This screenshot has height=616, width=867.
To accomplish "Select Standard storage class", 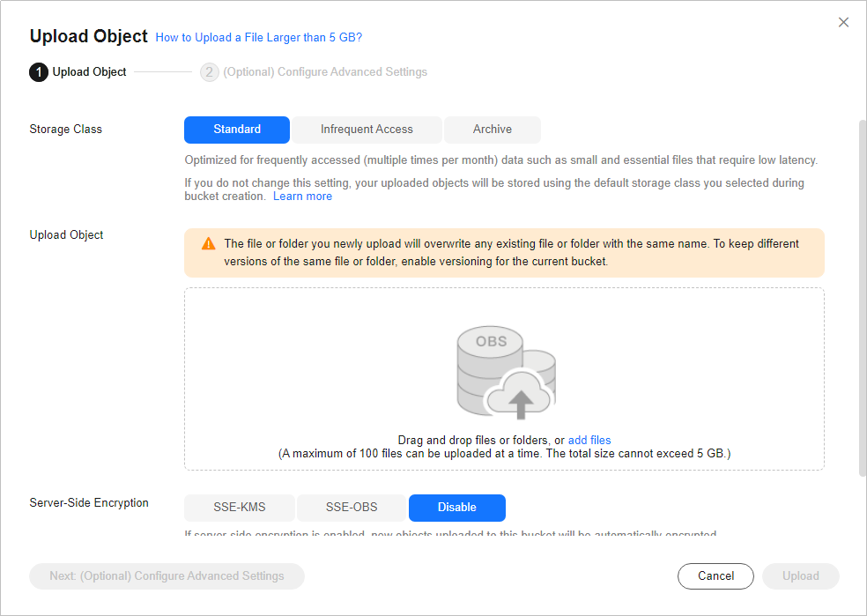I will (237, 130).
